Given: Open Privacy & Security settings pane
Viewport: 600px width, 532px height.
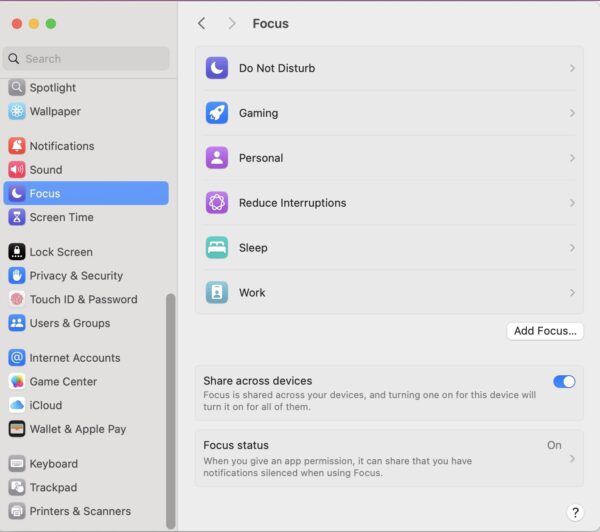Looking at the screenshot, I should [x=76, y=276].
